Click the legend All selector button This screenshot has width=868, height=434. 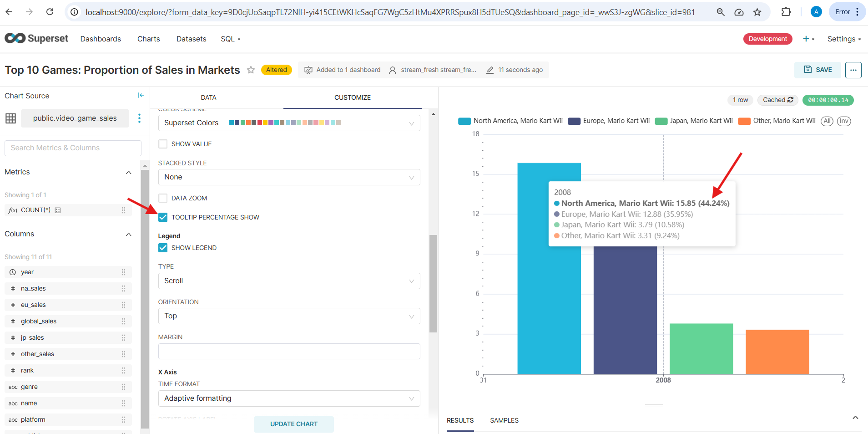pos(827,121)
